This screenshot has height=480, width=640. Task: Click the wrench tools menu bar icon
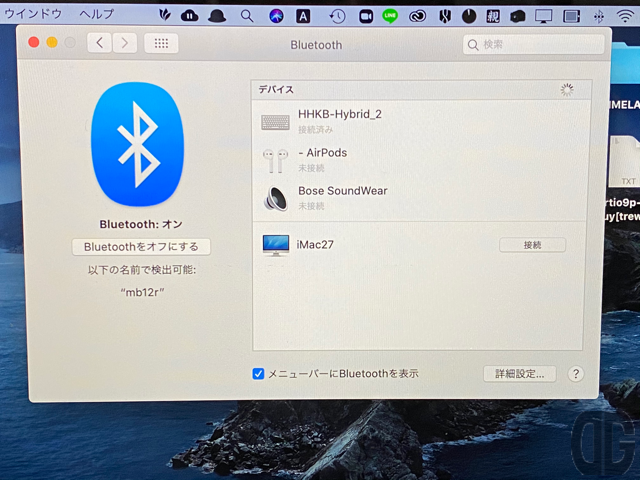445,16
